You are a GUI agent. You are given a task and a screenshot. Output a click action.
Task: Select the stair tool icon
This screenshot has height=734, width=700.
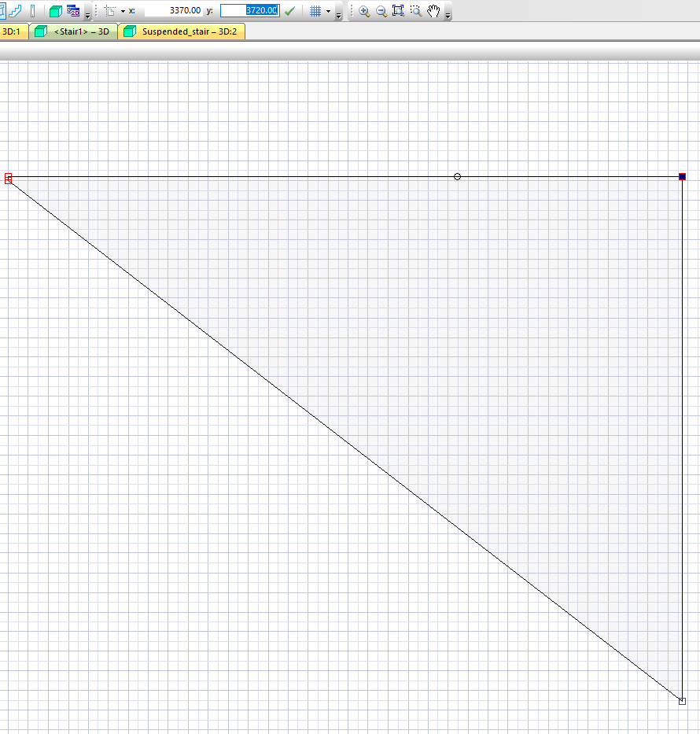tap(15, 11)
